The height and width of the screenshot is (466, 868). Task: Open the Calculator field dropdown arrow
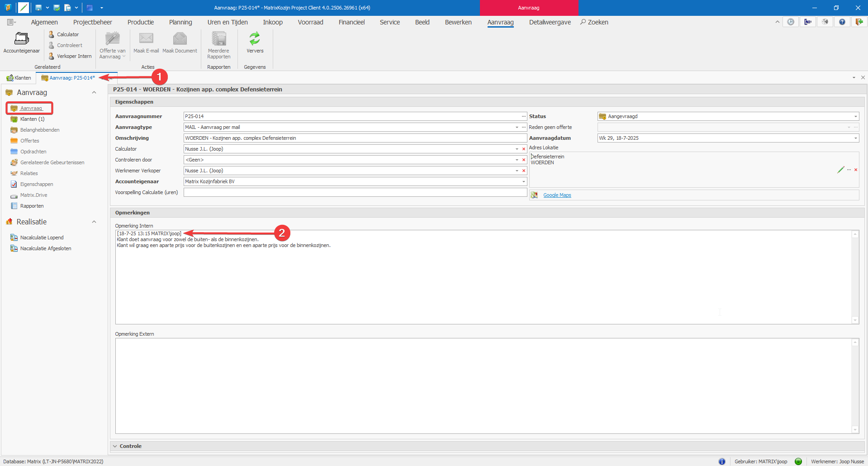(x=517, y=149)
